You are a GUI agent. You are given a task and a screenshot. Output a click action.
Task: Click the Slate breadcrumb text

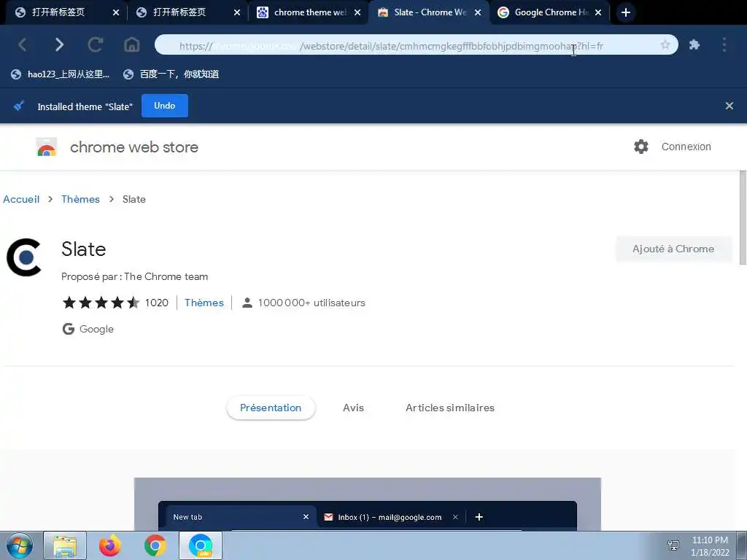pos(134,199)
